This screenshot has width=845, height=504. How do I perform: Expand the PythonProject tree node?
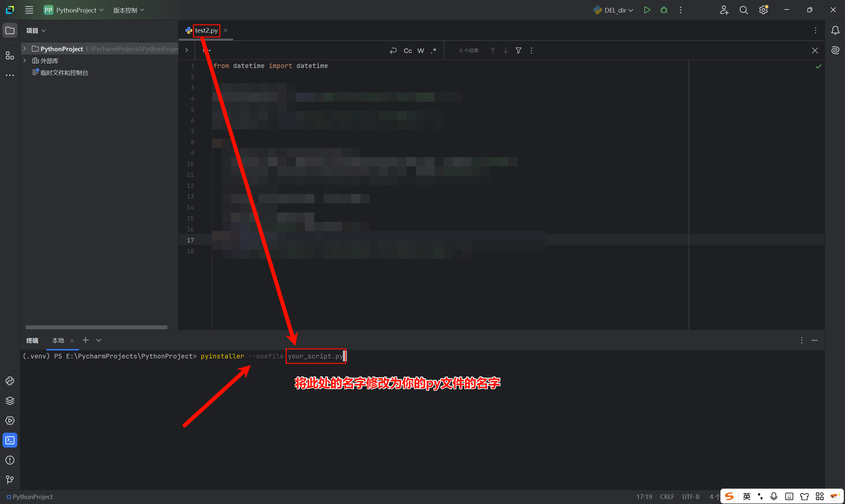(x=25, y=49)
